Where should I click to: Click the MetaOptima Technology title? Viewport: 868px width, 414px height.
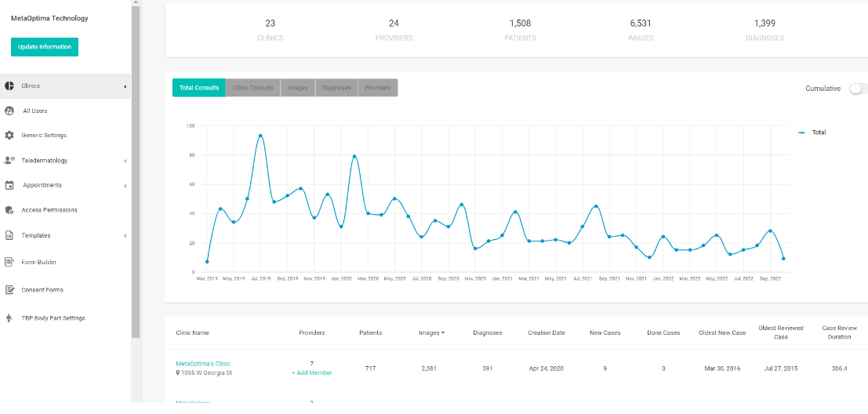(49, 18)
